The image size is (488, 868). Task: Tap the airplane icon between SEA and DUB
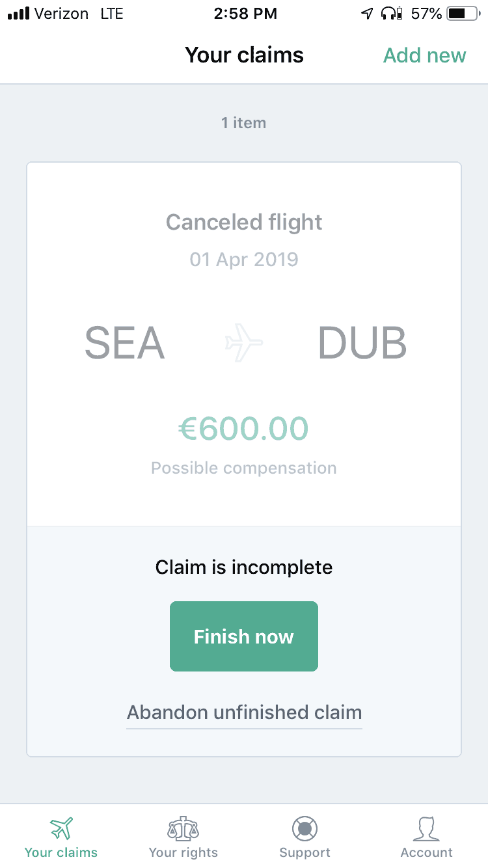coord(244,343)
